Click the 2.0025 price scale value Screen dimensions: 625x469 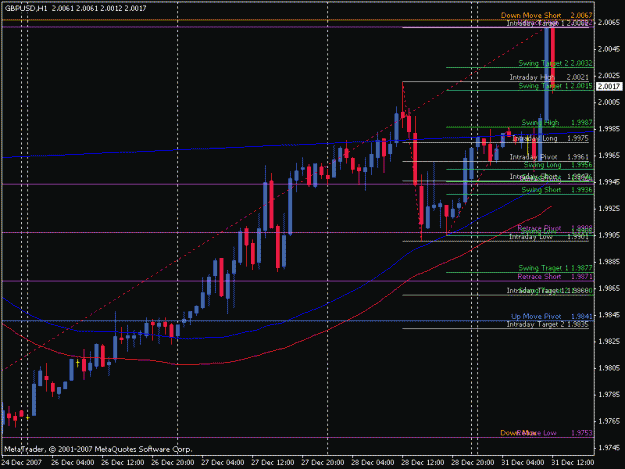(609, 76)
